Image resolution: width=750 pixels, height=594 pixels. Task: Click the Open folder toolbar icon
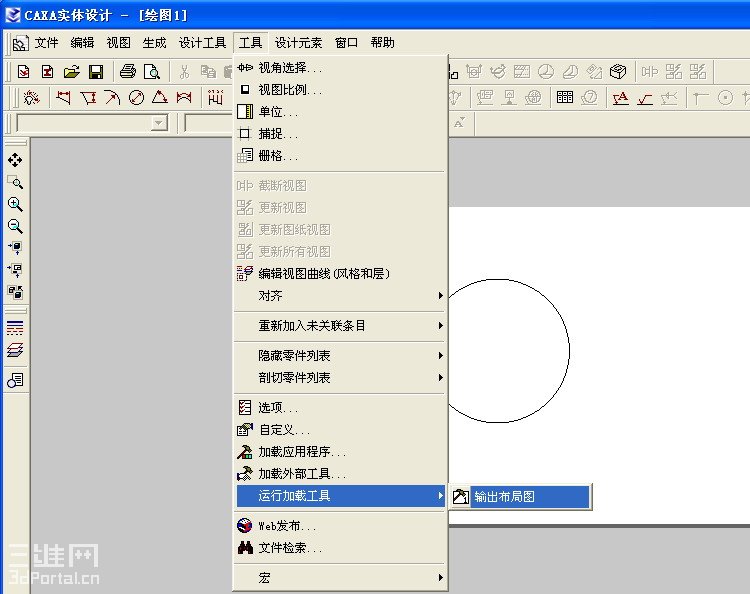72,72
